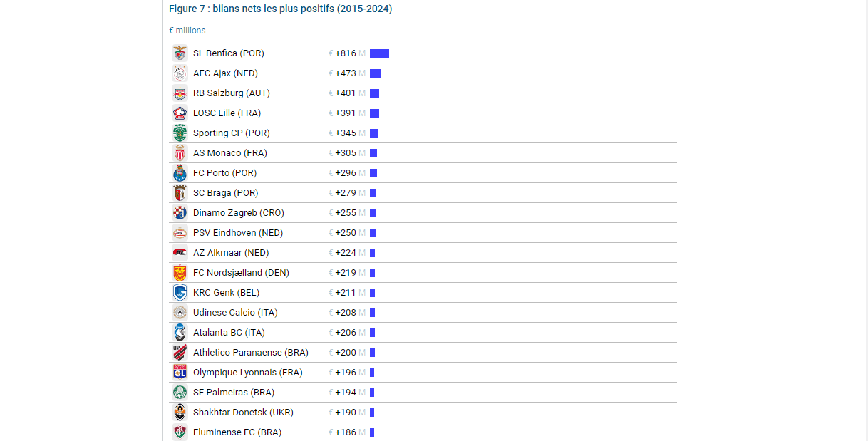
Task: Click the Udinese Calcio club crest
Action: click(x=180, y=313)
